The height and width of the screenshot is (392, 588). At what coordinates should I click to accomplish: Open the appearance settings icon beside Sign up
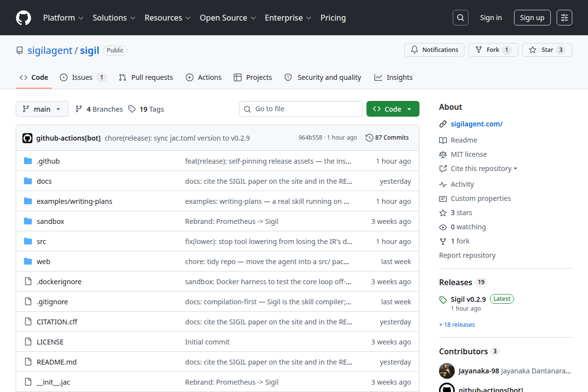point(564,18)
